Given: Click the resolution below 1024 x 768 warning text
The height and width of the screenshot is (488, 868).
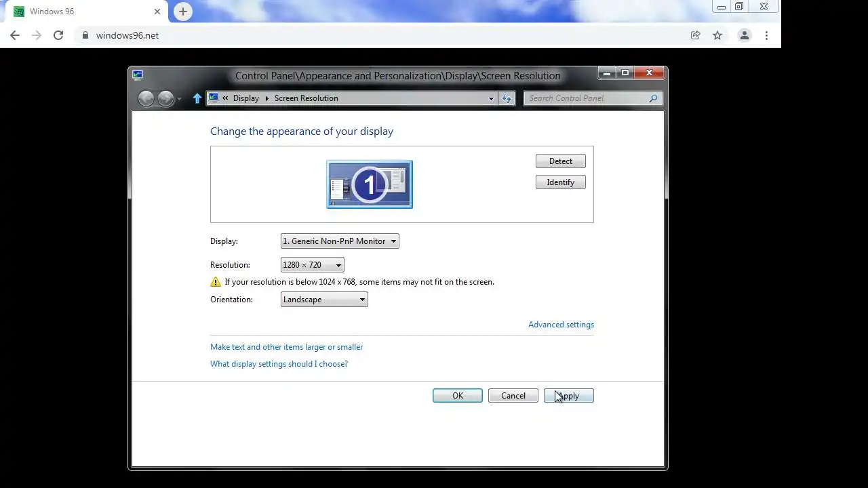Looking at the screenshot, I should pos(359,282).
